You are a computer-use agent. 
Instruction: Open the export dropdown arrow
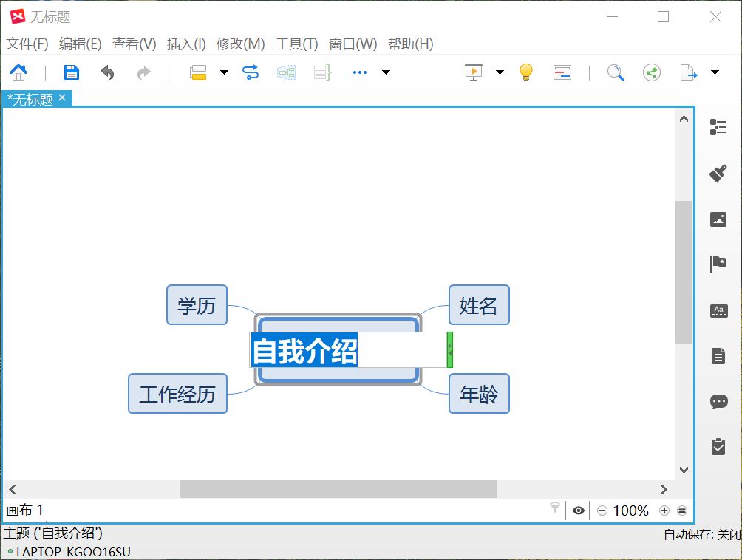713,72
